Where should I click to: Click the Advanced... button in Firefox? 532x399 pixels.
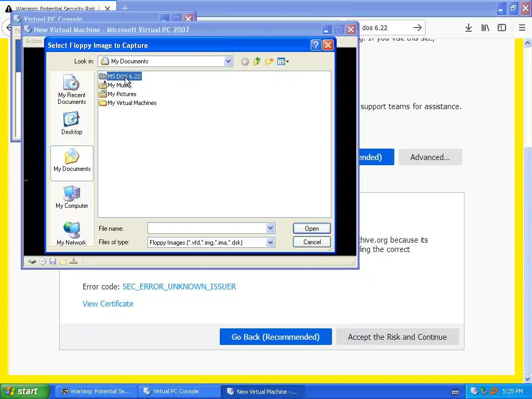pyautogui.click(x=430, y=157)
